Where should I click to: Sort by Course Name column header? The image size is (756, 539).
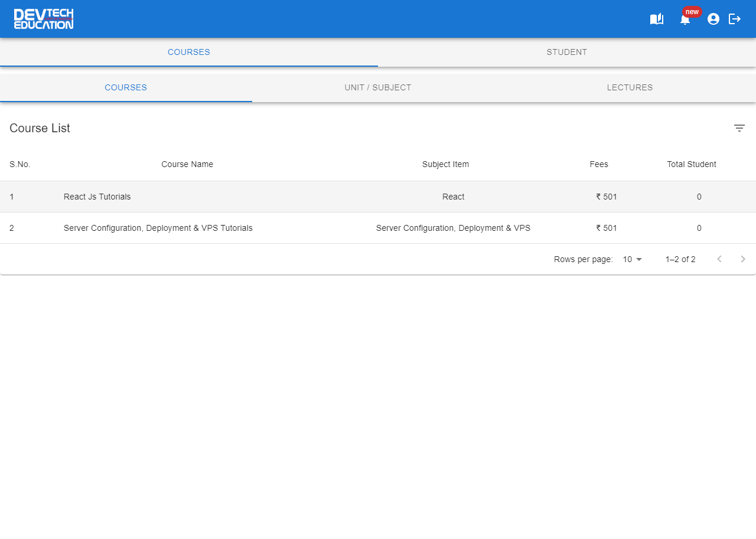pyautogui.click(x=187, y=164)
